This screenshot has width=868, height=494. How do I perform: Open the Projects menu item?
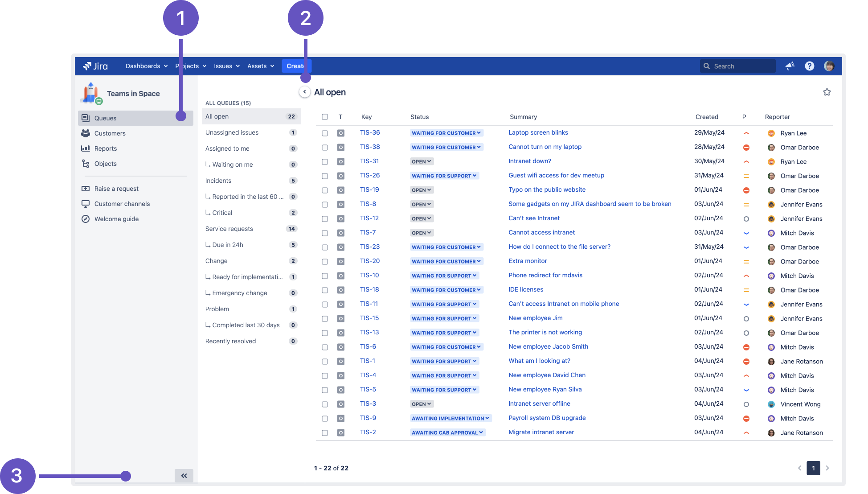point(189,66)
